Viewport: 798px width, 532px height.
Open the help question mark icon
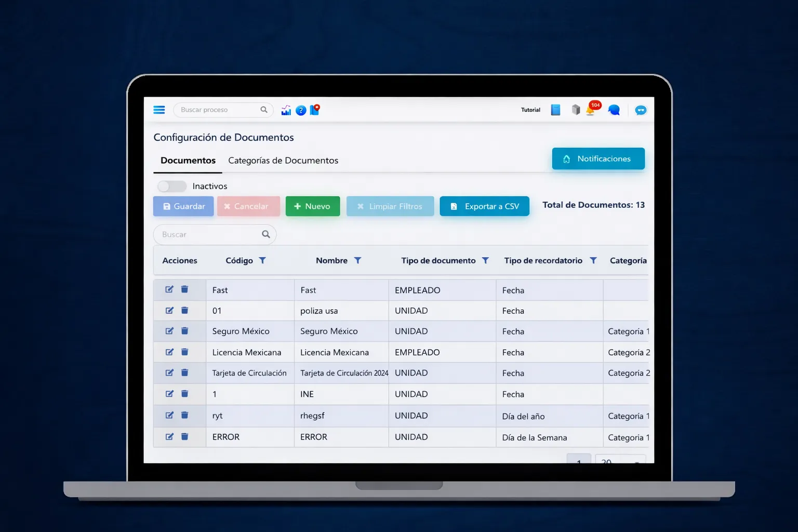pos(301,110)
